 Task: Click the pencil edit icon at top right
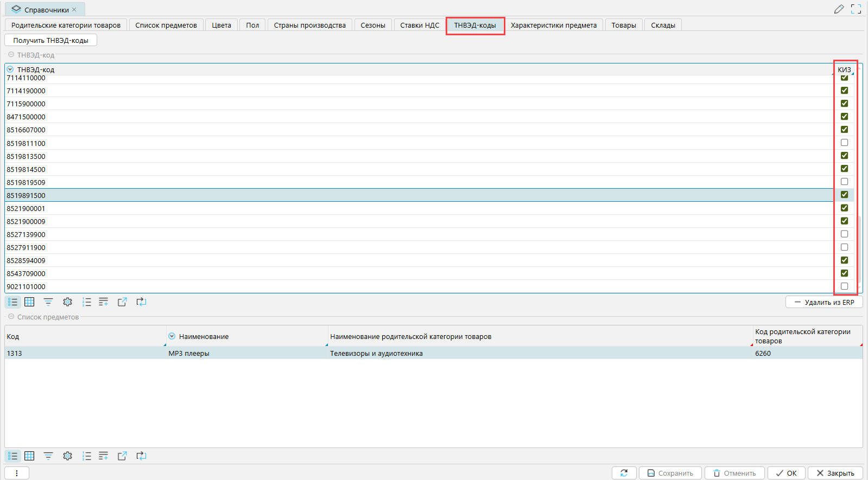tap(839, 9)
